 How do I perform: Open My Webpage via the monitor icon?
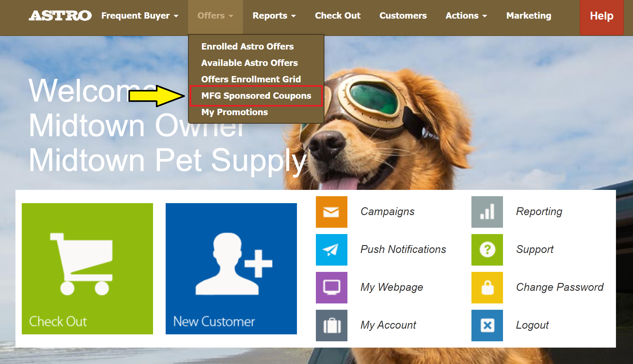tap(331, 287)
